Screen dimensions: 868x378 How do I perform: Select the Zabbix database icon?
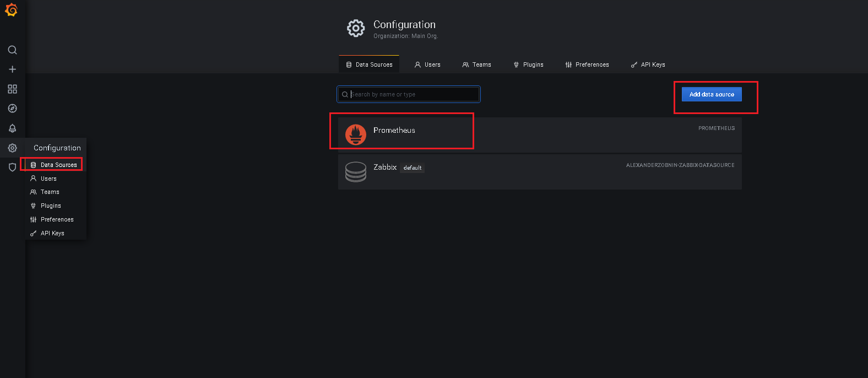pyautogui.click(x=356, y=171)
